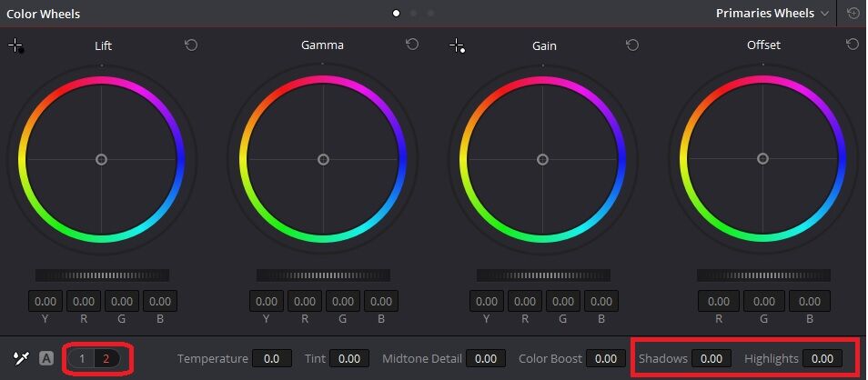The image size is (868, 380).
Task: Click the Gain color wheel center point
Action: pos(542,159)
